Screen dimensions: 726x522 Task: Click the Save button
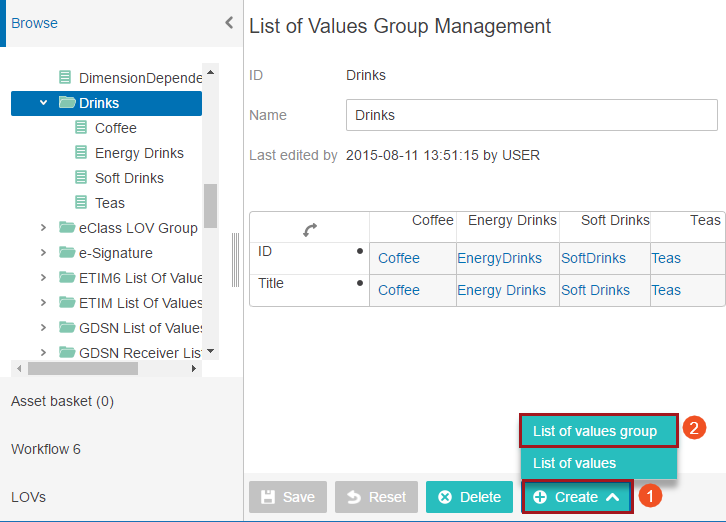[288, 497]
